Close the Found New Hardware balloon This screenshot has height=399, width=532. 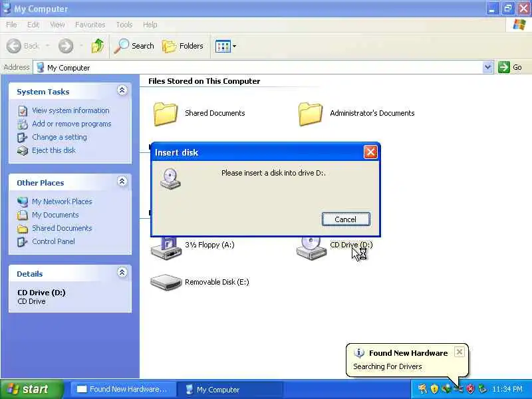[460, 352]
